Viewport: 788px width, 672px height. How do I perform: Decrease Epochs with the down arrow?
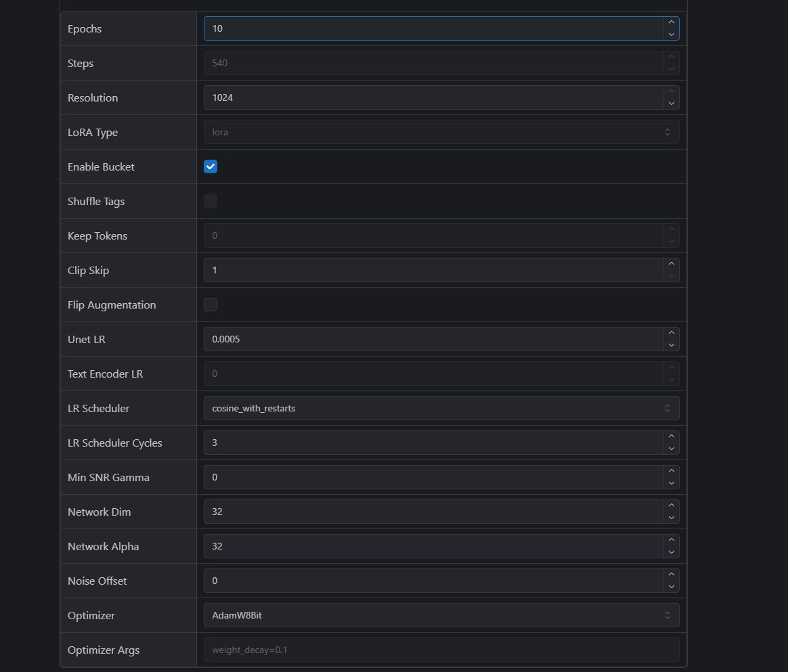click(x=672, y=35)
